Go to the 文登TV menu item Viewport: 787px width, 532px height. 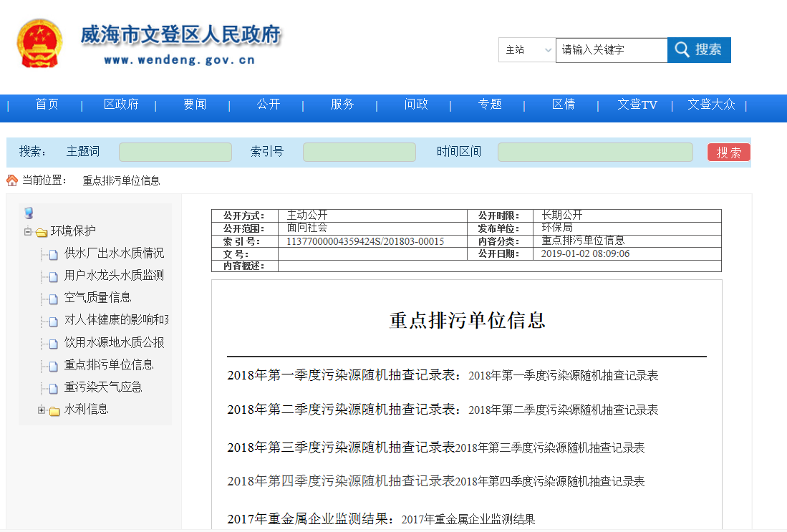click(x=637, y=105)
